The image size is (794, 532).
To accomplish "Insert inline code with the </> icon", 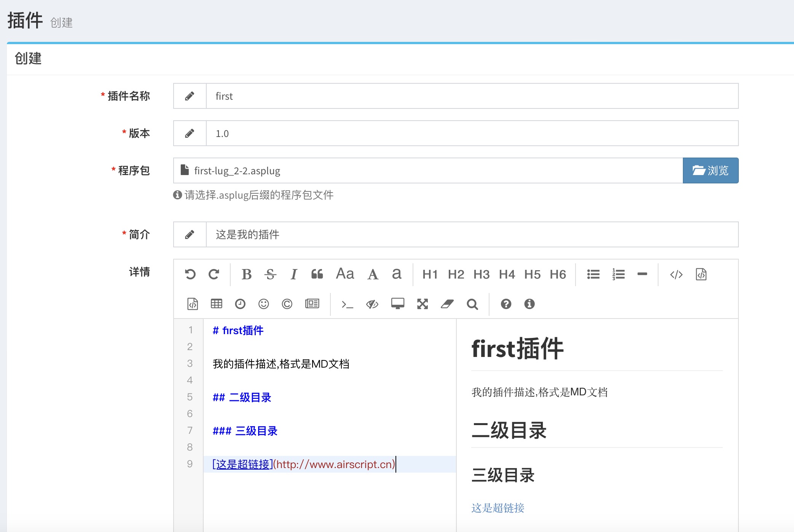I will (x=676, y=274).
